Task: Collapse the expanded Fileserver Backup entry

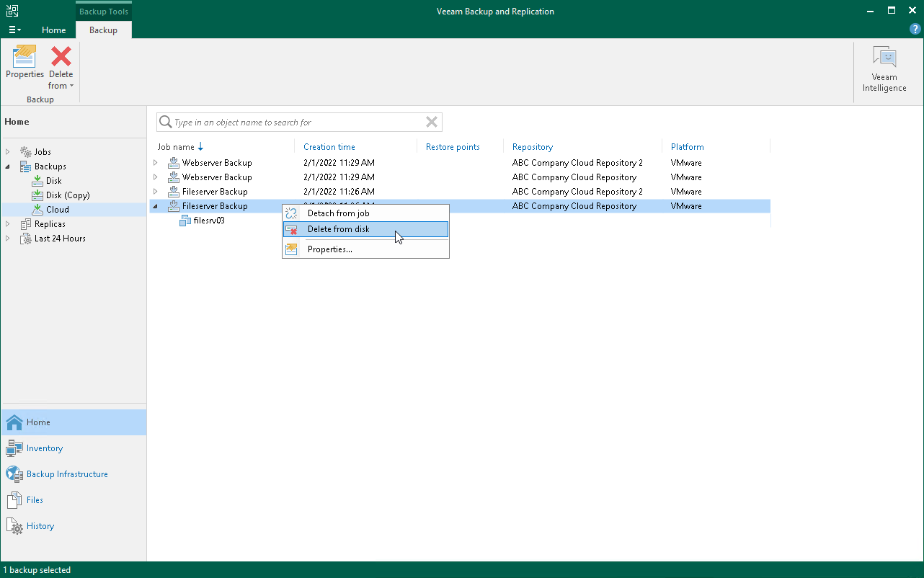Action: (155, 206)
